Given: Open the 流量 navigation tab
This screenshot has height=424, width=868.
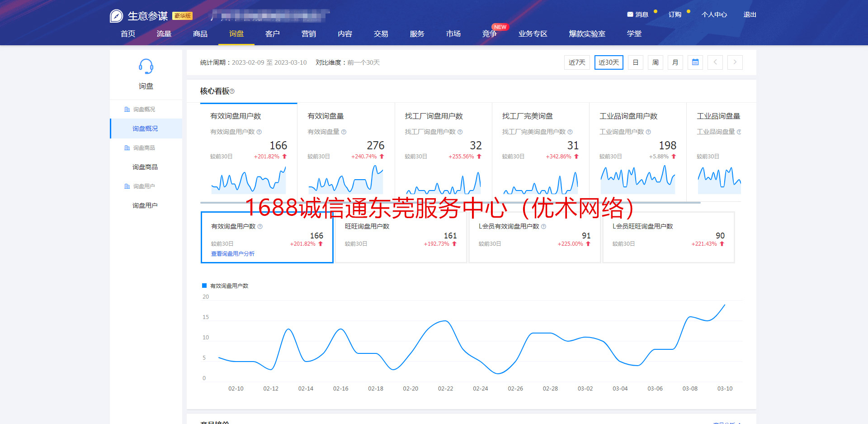Looking at the screenshot, I should pyautogui.click(x=164, y=34).
